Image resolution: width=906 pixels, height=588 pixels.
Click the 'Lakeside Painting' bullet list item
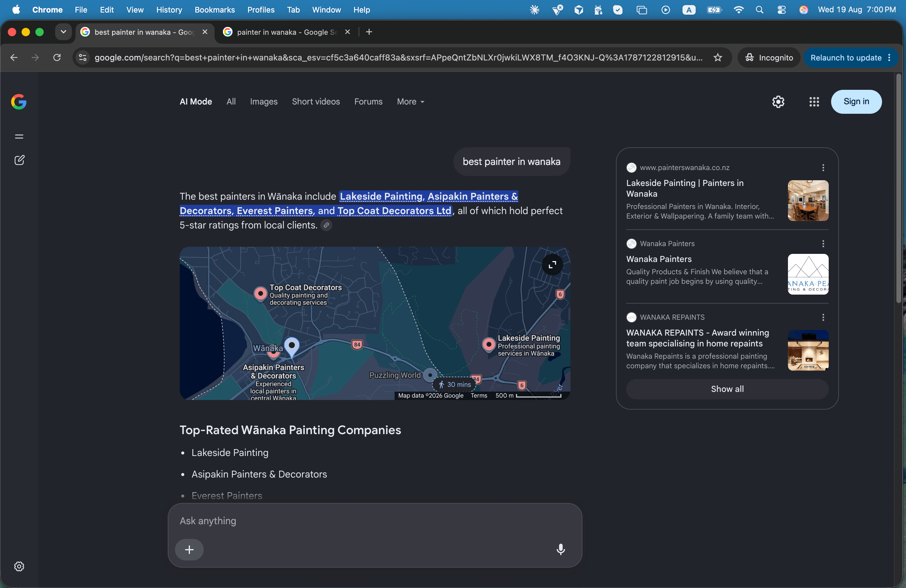click(230, 453)
